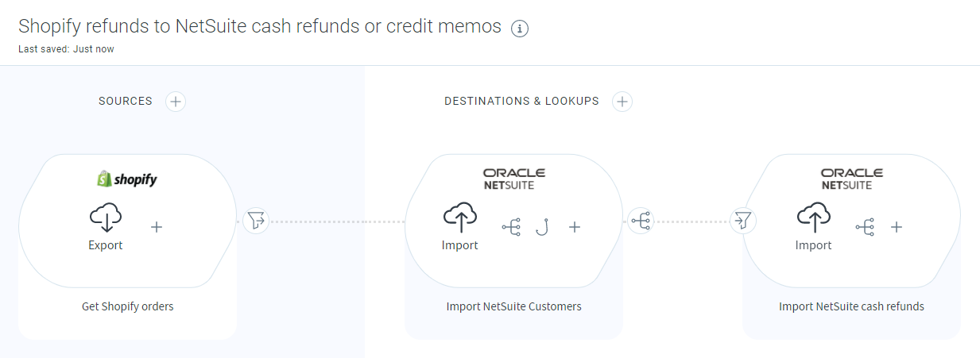Select Import NetSuite cash refunds label
Screen dimensions: 980x358
point(851,306)
